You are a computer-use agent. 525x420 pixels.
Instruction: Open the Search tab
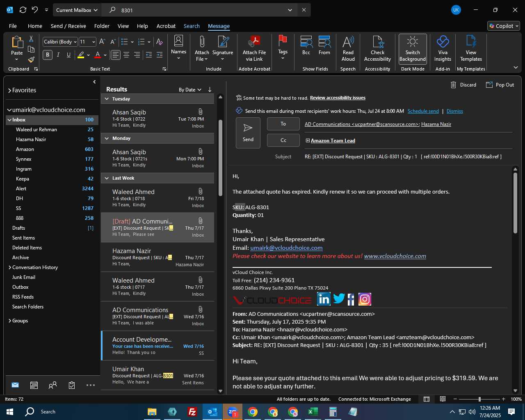(192, 26)
